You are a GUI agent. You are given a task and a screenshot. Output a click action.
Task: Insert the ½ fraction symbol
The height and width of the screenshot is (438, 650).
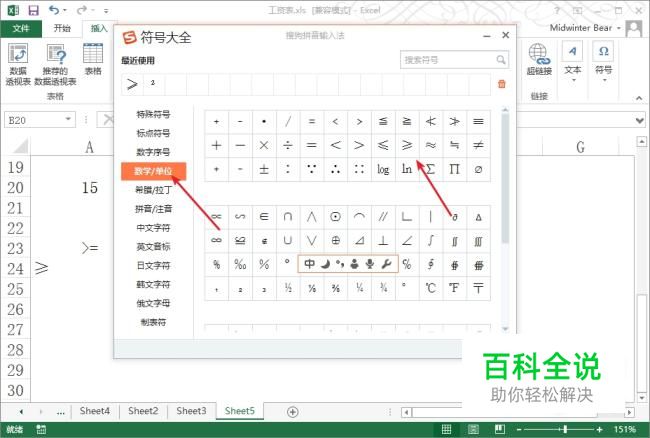pos(288,288)
